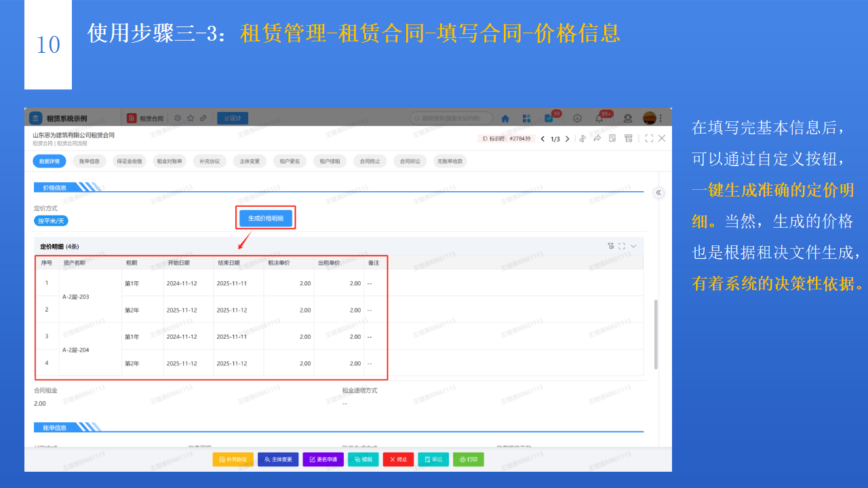Screen dimensions: 868x488
Task: Click the user avatar at top right
Action: tap(650, 118)
